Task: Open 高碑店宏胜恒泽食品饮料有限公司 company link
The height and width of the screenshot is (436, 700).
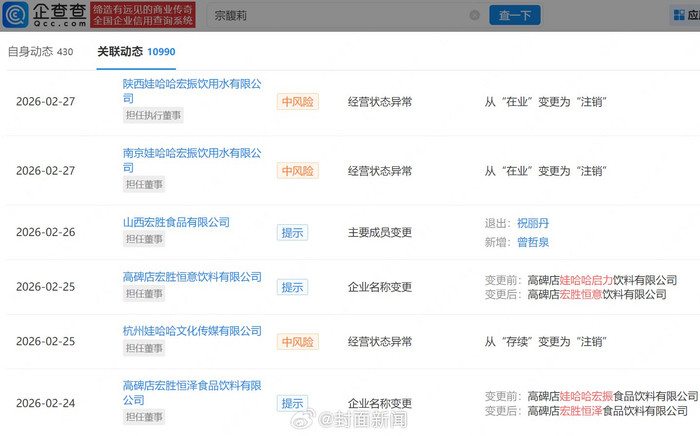Action: (x=192, y=393)
